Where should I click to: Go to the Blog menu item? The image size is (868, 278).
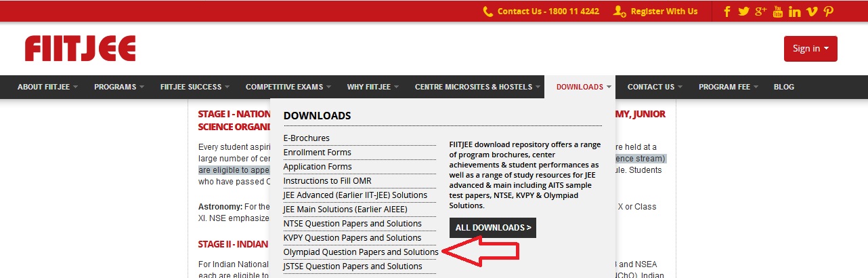783,87
